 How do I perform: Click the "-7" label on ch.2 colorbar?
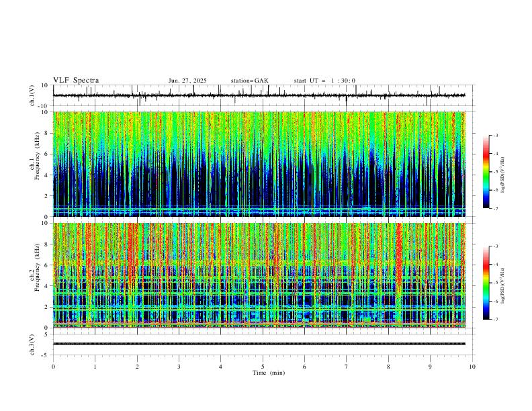(495, 320)
